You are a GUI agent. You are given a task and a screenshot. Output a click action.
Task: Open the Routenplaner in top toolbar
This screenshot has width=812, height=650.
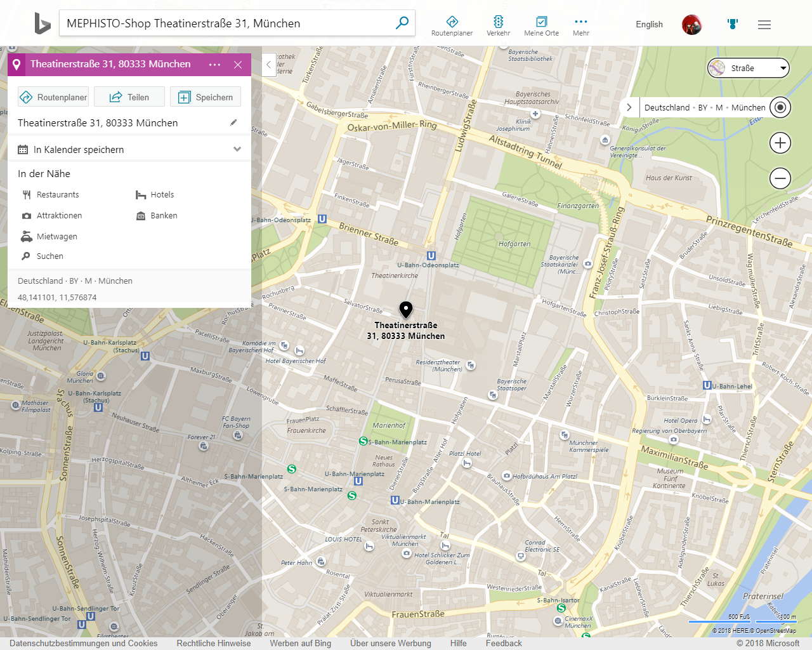pyautogui.click(x=452, y=26)
